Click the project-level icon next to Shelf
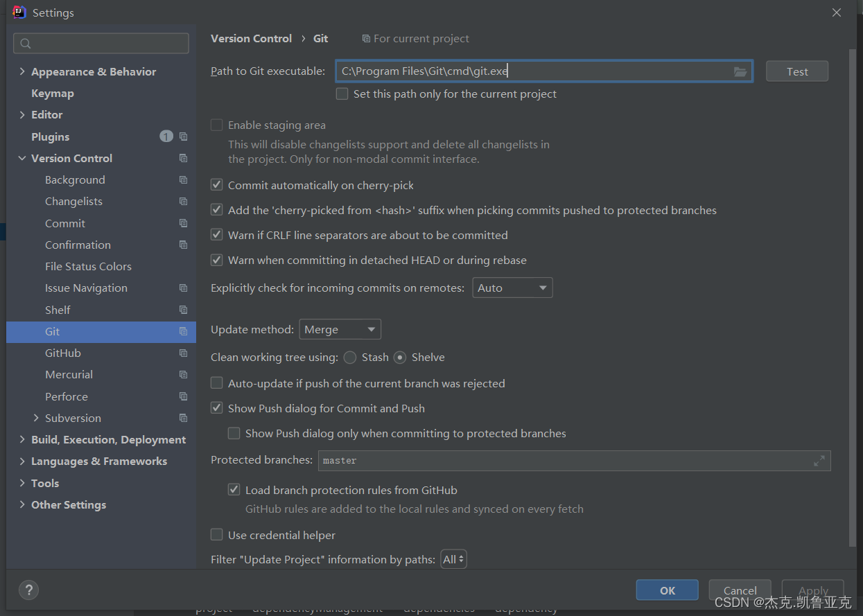 183,310
